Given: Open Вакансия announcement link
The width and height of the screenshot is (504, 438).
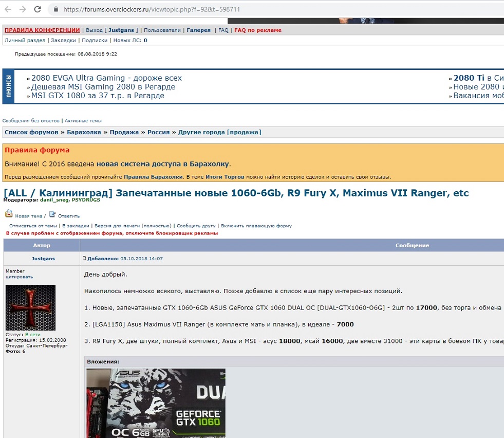Looking at the screenshot, I should pos(479,96).
